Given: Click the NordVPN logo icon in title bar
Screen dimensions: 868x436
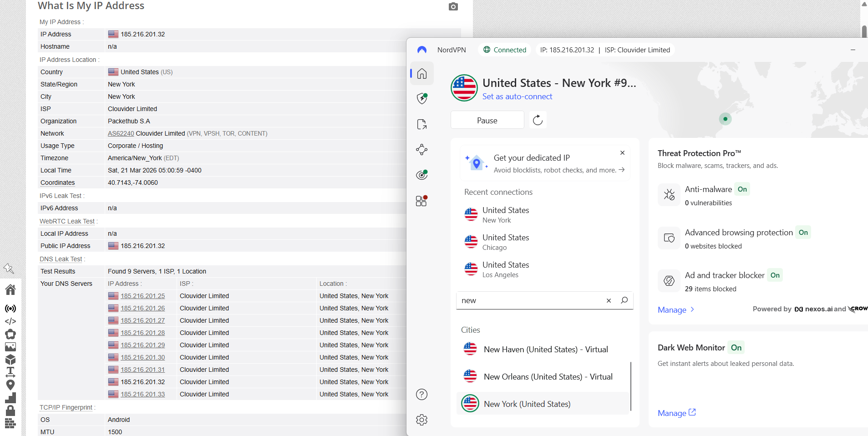Looking at the screenshot, I should tap(422, 50).
